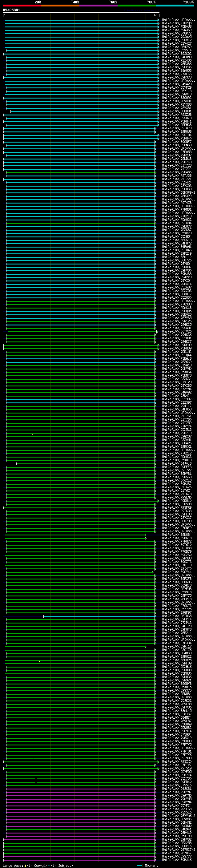The height and width of the screenshot is (868, 197).
Task: Open the last hit UniRef100_B9HJL6
Action: click(x=177, y=860)
